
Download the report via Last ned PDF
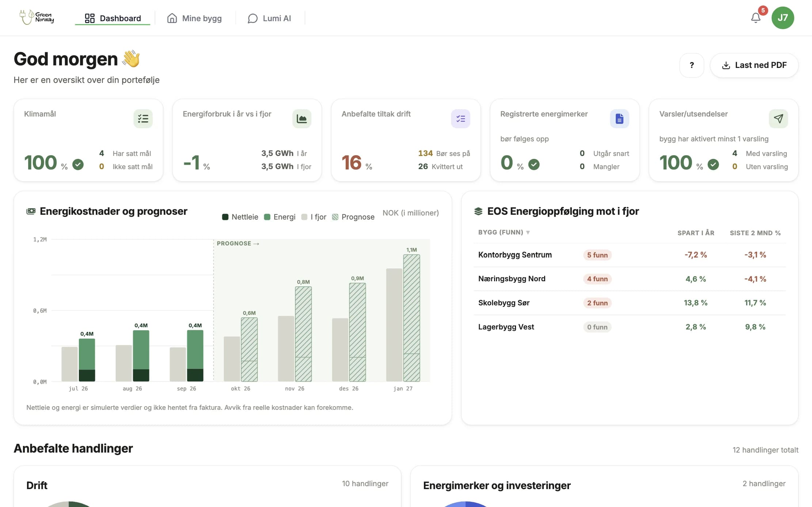[754, 65]
